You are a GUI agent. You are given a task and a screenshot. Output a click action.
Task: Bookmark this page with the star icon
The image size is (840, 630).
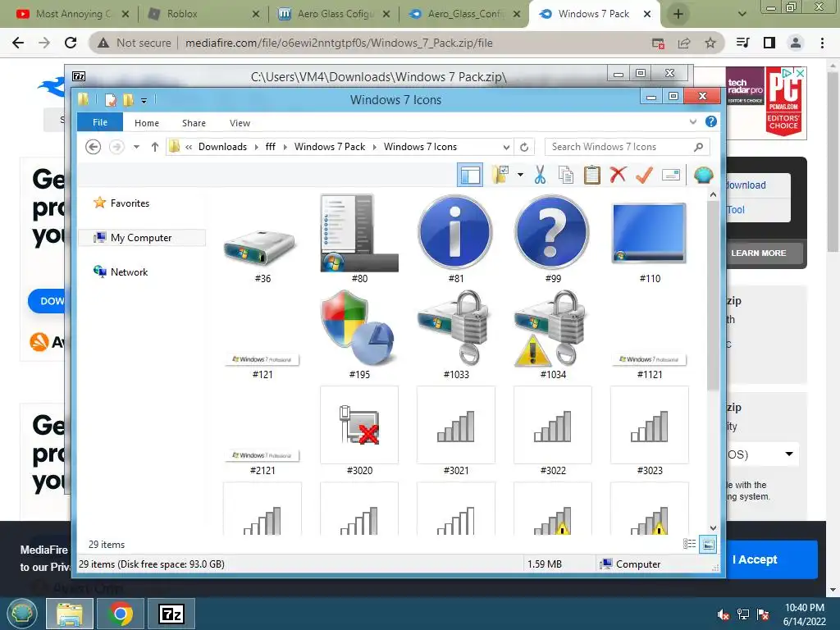710,43
